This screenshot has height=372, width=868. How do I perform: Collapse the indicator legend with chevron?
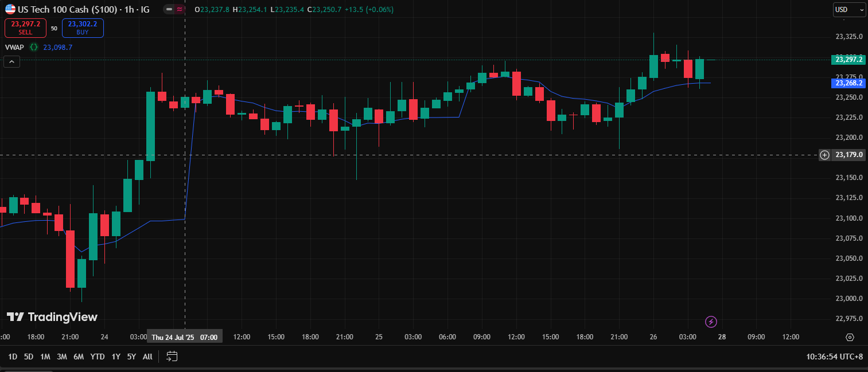point(11,62)
